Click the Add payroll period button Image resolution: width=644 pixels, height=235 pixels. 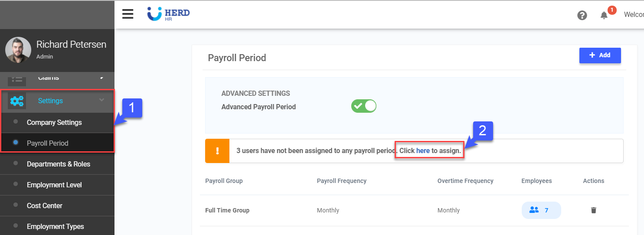[600, 55]
